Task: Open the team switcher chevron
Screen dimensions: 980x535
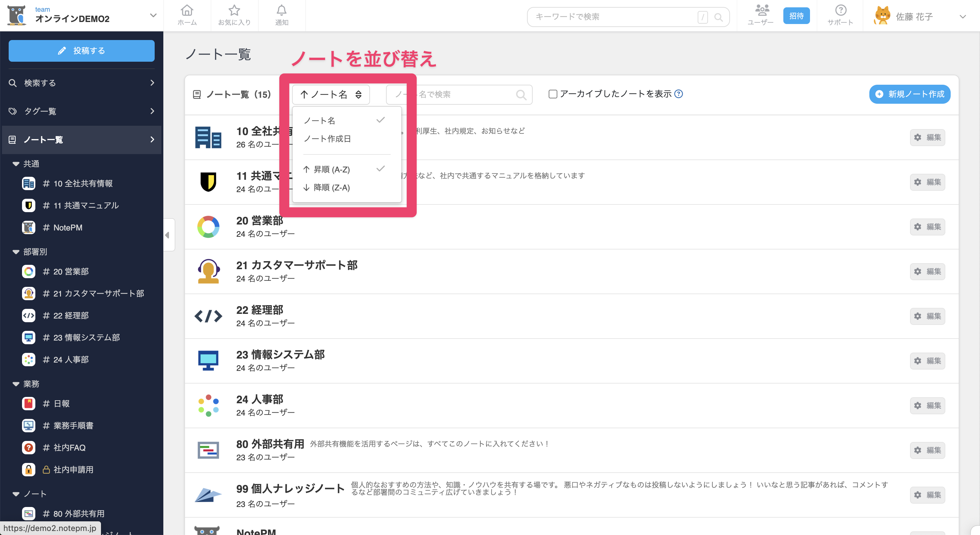Action: click(x=153, y=15)
